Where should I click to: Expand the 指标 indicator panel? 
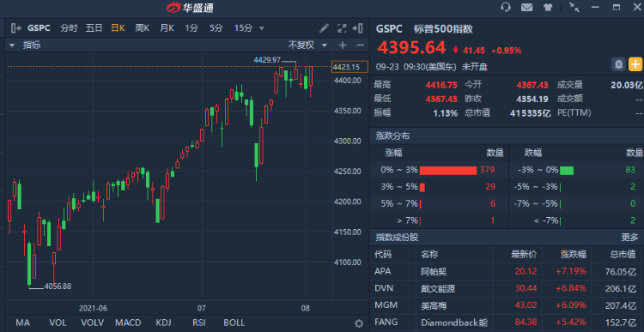coord(26,45)
